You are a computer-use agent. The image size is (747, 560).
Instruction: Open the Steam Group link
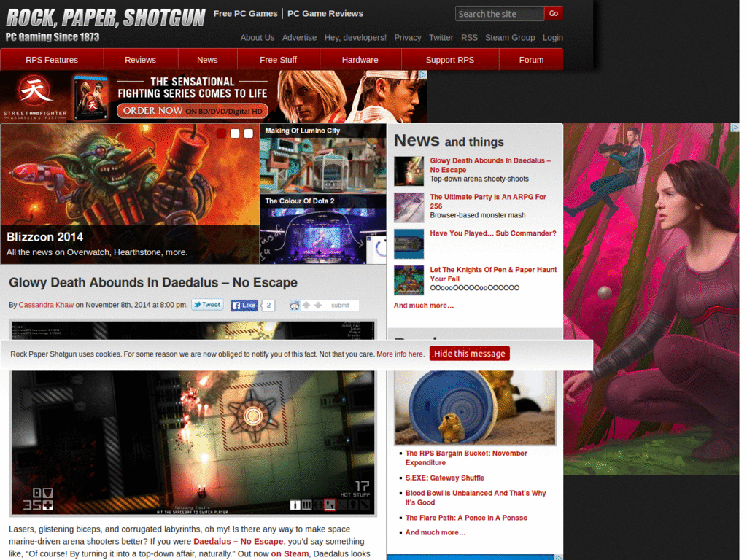click(510, 38)
